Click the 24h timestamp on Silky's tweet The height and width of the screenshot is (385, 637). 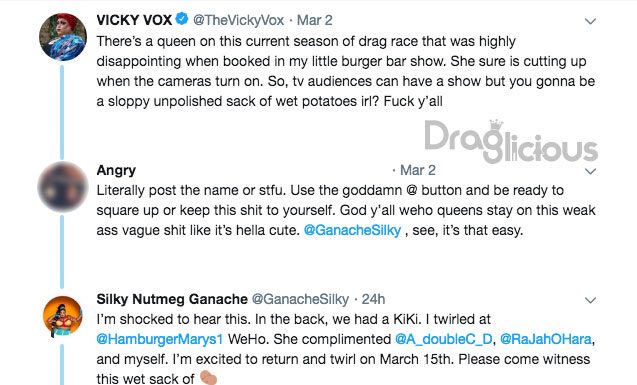pos(373,299)
